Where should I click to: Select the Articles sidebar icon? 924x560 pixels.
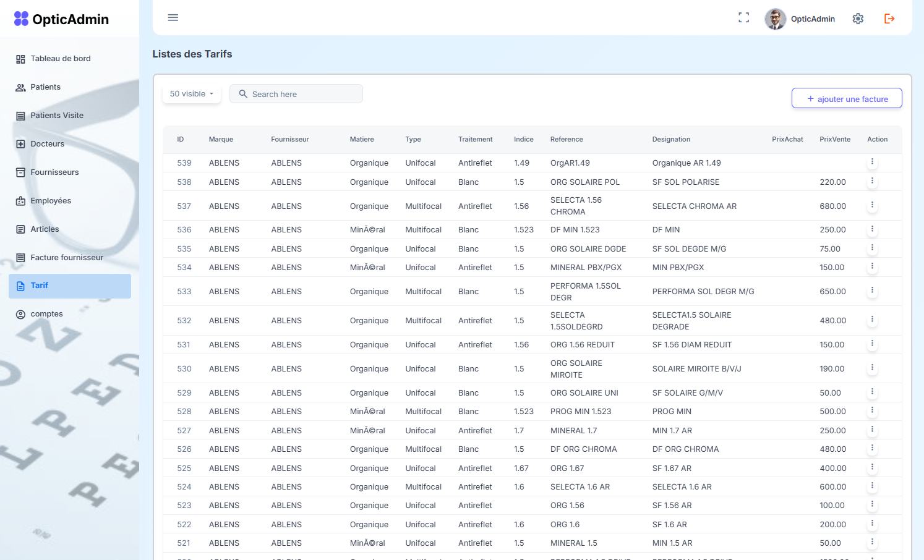tap(19, 229)
